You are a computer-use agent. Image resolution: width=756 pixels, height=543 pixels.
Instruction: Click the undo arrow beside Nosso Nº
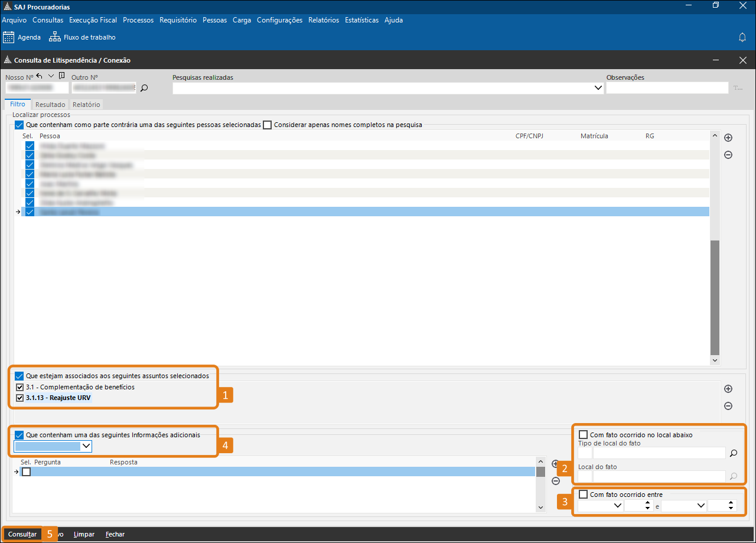click(x=40, y=76)
